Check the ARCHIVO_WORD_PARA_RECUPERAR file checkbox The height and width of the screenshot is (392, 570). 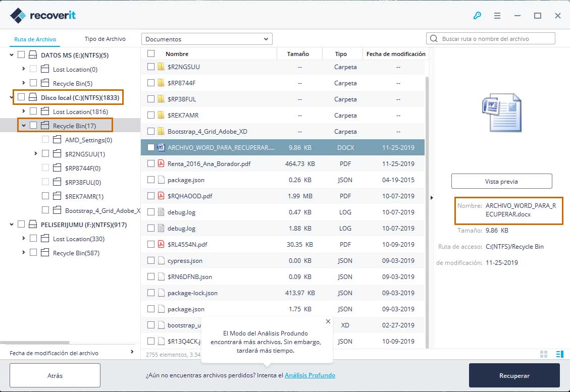pyautogui.click(x=151, y=147)
